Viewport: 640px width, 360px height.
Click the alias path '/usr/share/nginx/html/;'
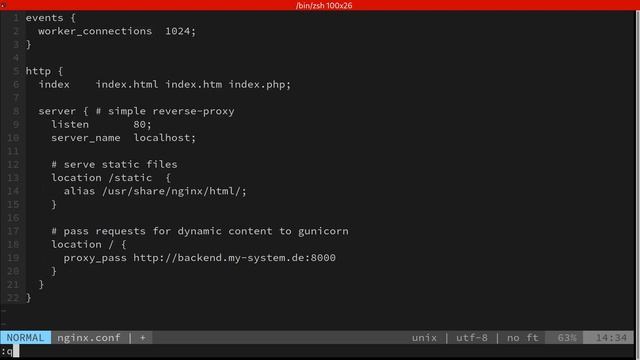tap(174, 191)
